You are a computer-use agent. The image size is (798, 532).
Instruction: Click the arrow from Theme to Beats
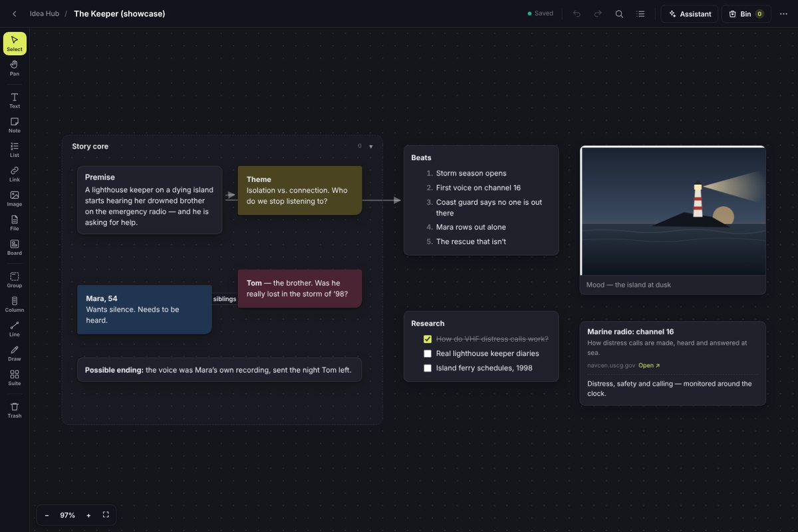381,200
